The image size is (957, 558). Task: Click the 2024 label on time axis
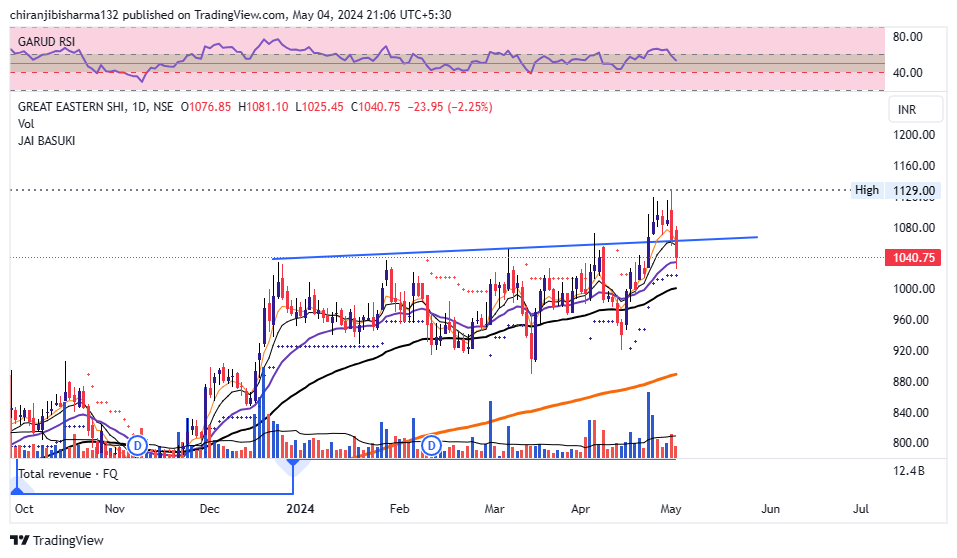300,509
